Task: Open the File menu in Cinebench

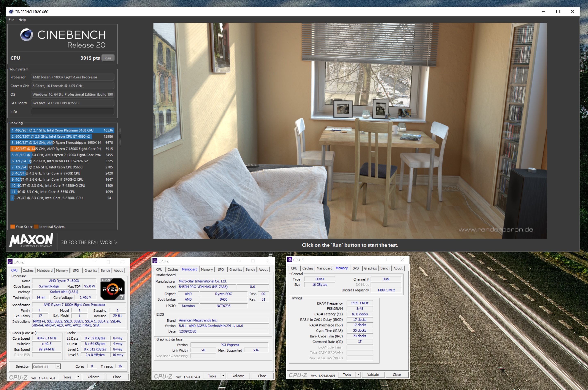Action: [x=11, y=20]
